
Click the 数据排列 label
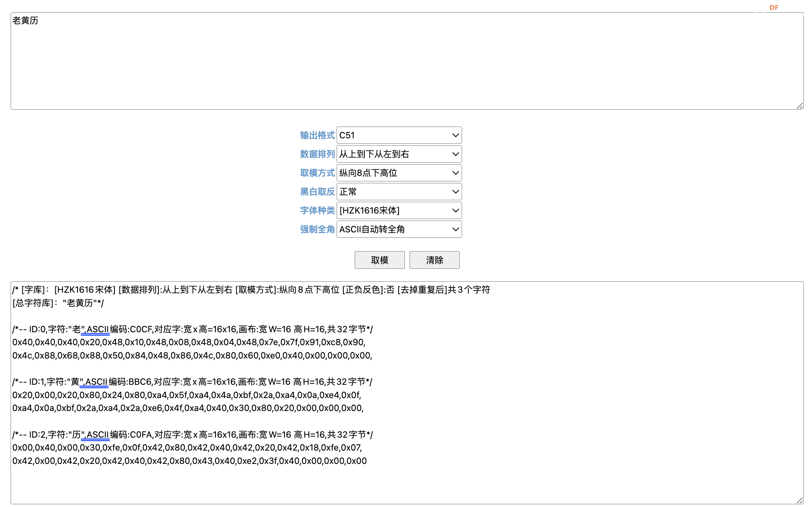pos(317,154)
